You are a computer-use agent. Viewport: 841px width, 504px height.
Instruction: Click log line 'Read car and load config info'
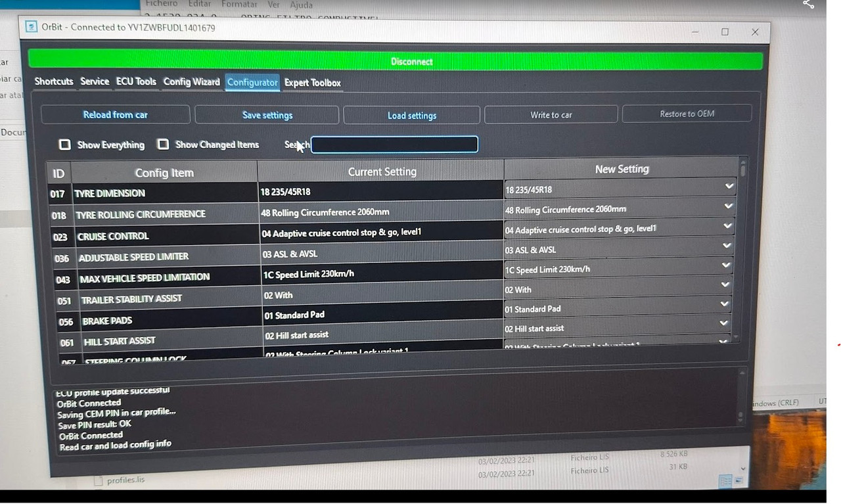tap(116, 446)
